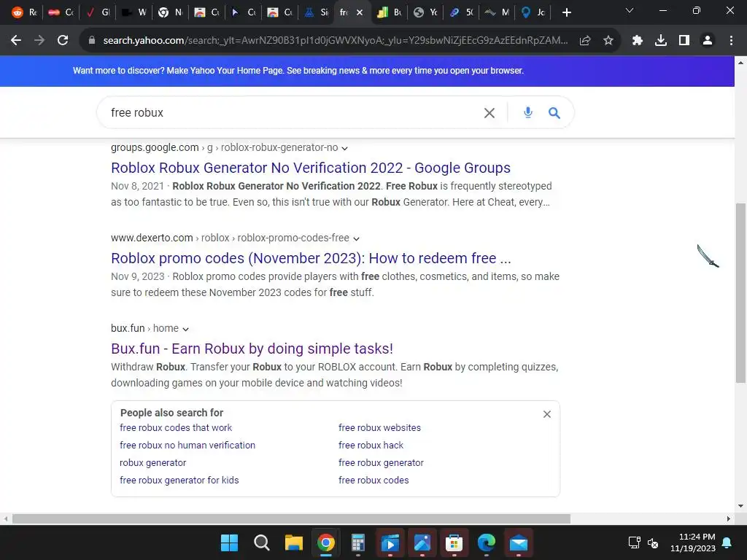The height and width of the screenshot is (560, 747).
Task: Open the Bux.fun Earn Robux result
Action: [252, 349]
